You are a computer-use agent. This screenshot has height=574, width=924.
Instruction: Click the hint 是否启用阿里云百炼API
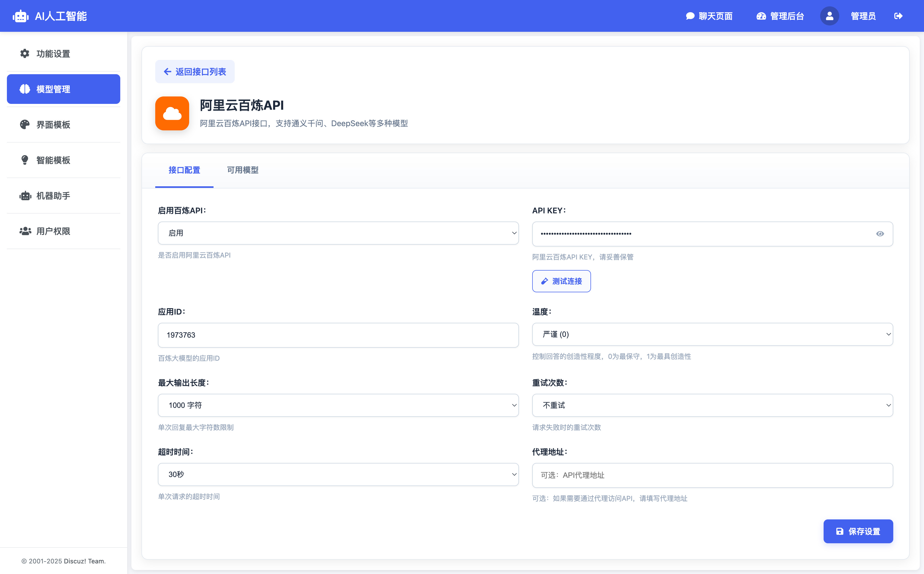pos(194,255)
